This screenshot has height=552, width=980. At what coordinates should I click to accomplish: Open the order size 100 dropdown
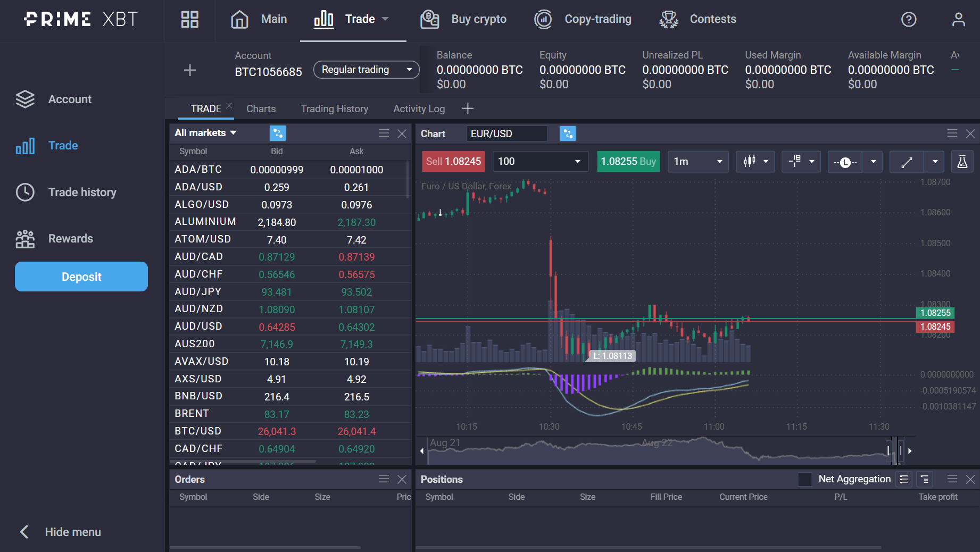tap(541, 162)
